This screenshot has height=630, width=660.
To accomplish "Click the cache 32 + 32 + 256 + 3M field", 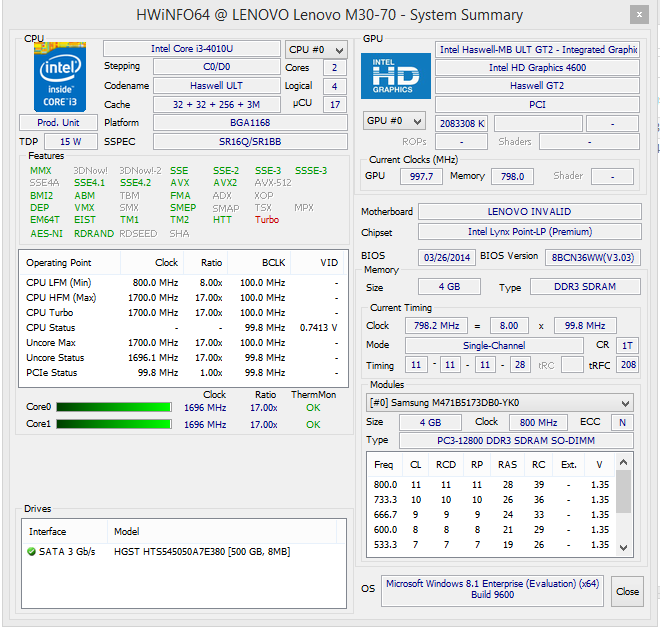I will tap(217, 104).
